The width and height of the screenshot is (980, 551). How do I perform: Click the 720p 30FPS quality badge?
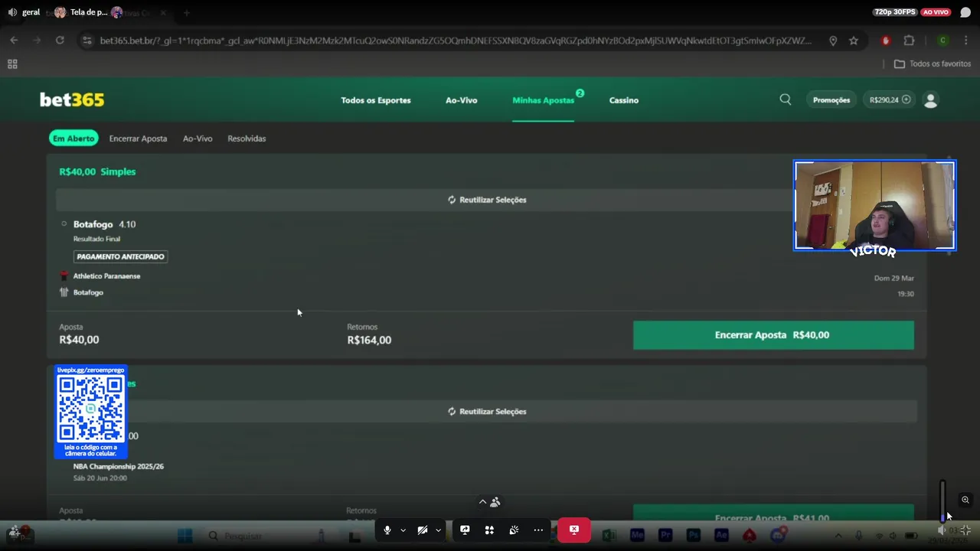tap(894, 12)
